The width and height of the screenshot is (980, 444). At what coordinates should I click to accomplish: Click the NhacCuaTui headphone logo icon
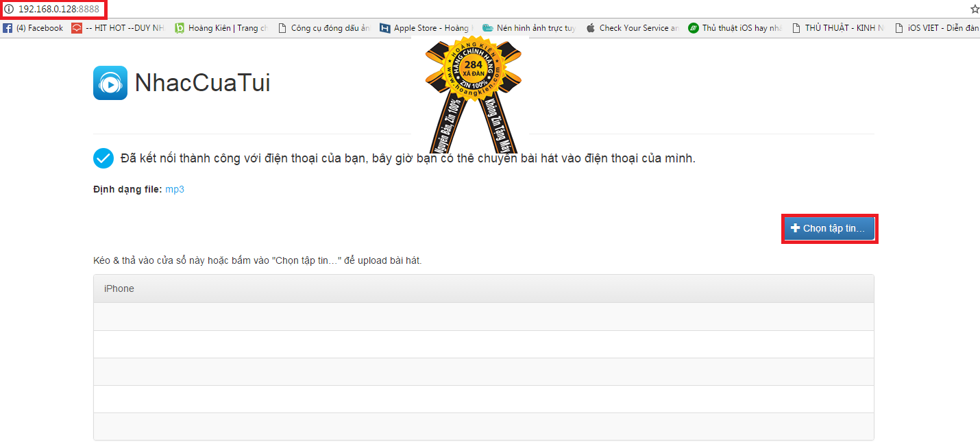[110, 83]
